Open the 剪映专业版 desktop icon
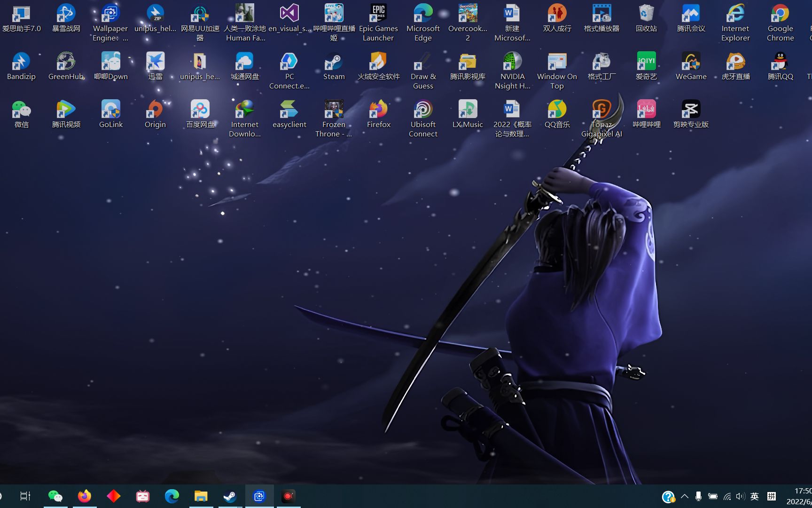Image resolution: width=812 pixels, height=508 pixels. 691,115
